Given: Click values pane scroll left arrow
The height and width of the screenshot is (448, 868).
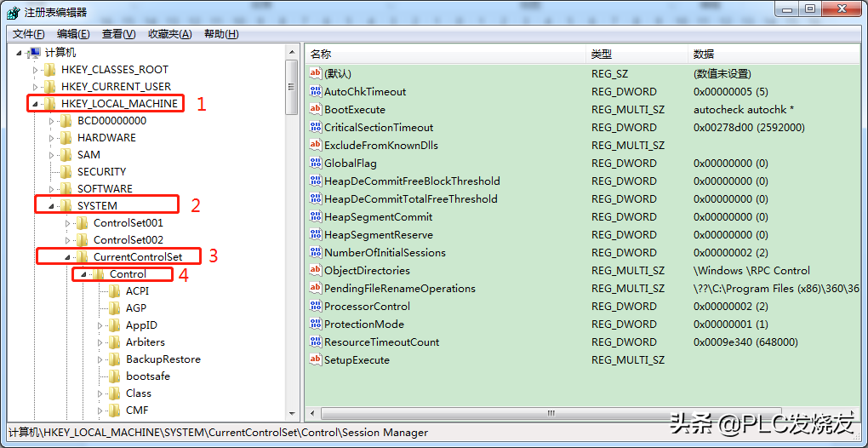Looking at the screenshot, I should 311,414.
